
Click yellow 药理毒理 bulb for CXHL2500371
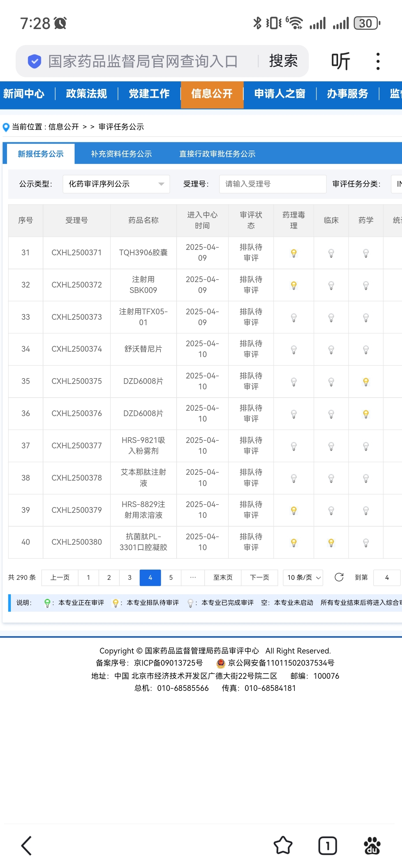click(294, 253)
